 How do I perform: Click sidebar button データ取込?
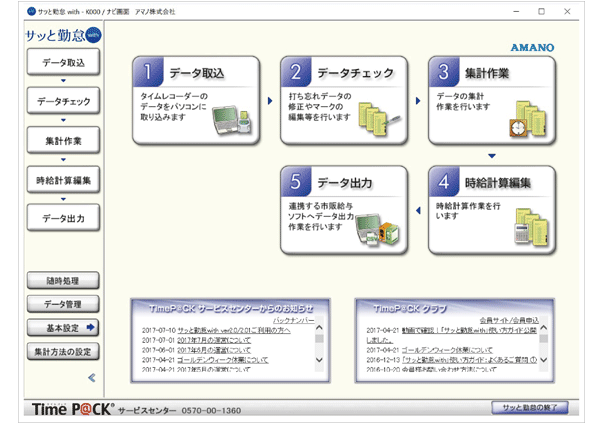(x=64, y=62)
